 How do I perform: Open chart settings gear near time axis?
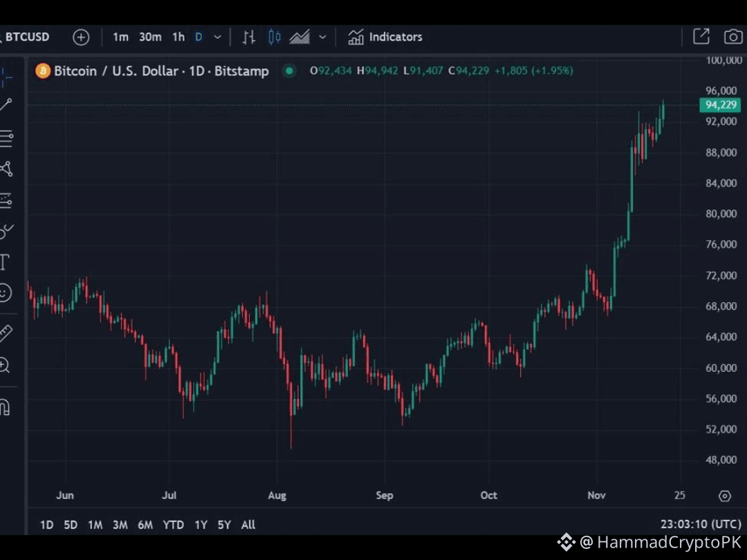725,496
